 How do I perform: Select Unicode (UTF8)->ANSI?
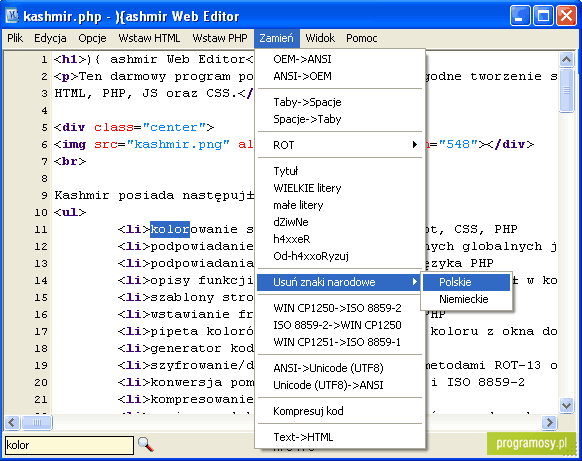point(340,385)
